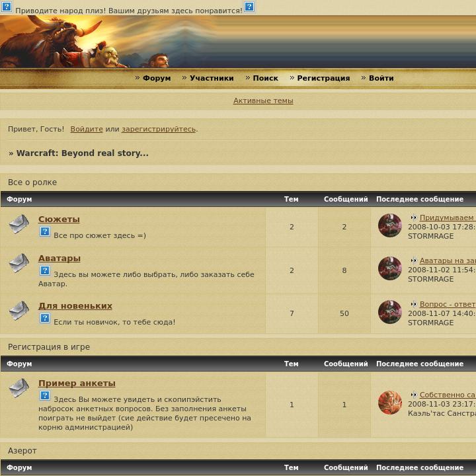
Task: Click the envelope icon for Аватары forum
Action: (19, 263)
